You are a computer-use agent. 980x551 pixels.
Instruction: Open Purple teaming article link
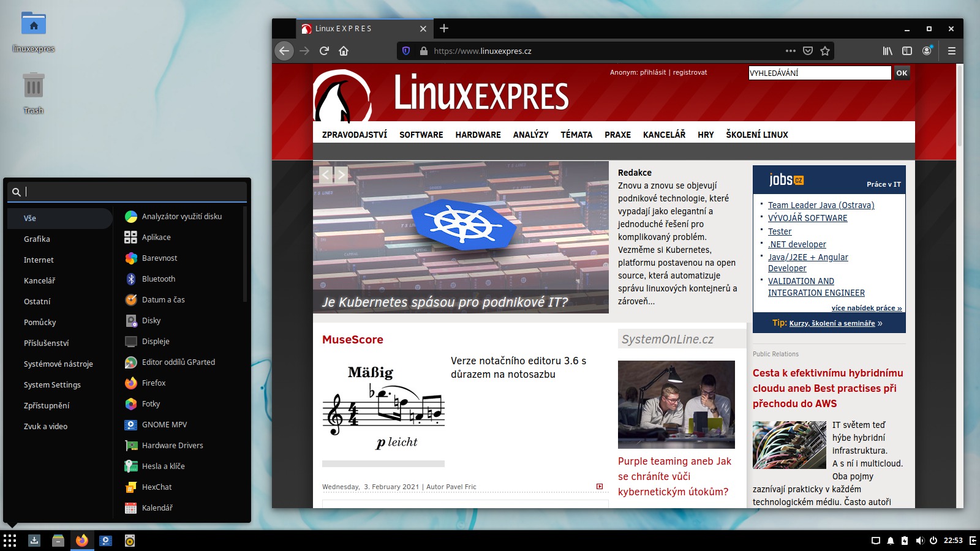coord(674,476)
